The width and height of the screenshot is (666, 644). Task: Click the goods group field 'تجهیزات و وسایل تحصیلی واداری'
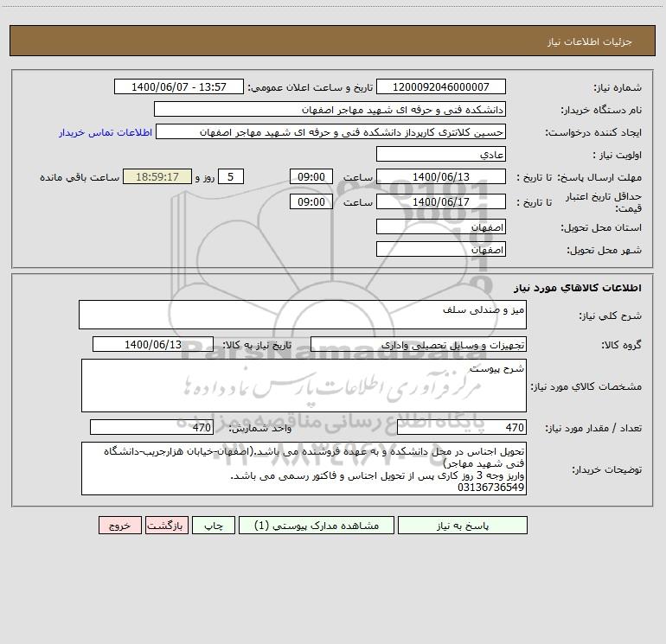pyautogui.click(x=419, y=344)
